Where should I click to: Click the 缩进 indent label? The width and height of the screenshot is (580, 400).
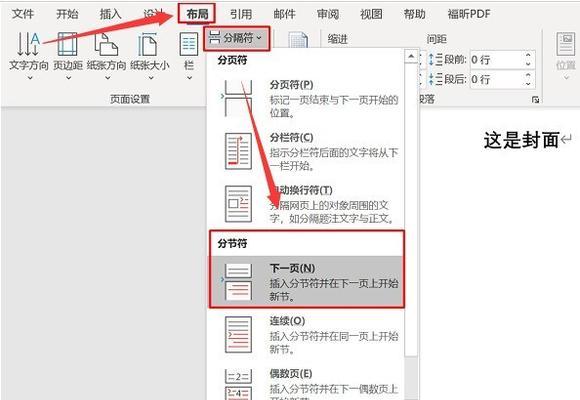(x=338, y=39)
